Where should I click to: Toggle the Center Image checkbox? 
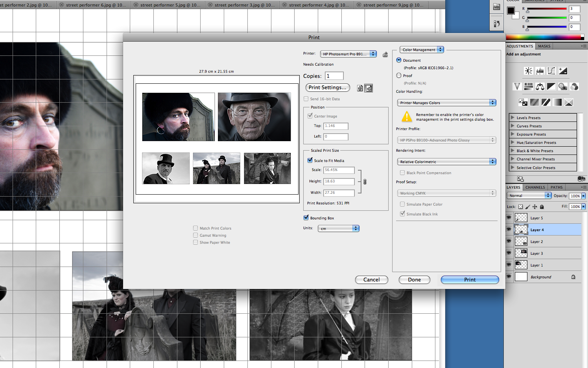click(310, 116)
